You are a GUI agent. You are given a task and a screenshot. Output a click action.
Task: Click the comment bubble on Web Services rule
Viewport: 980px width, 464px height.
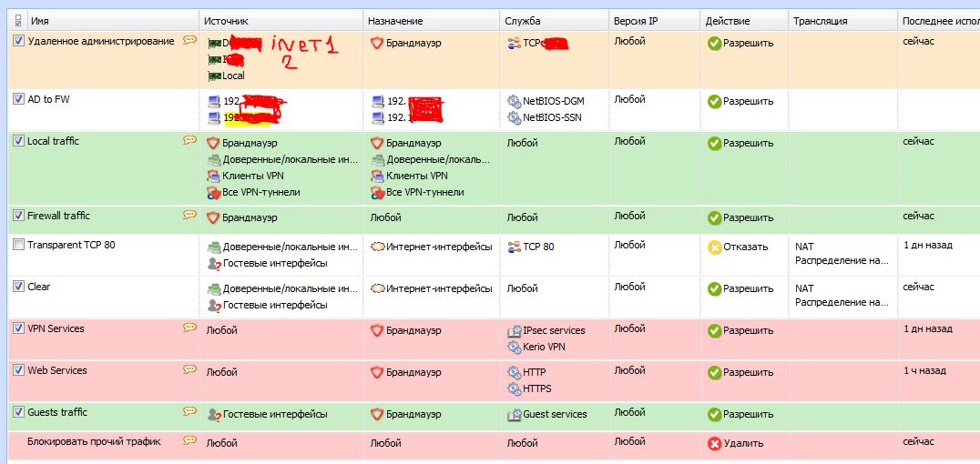point(189,369)
